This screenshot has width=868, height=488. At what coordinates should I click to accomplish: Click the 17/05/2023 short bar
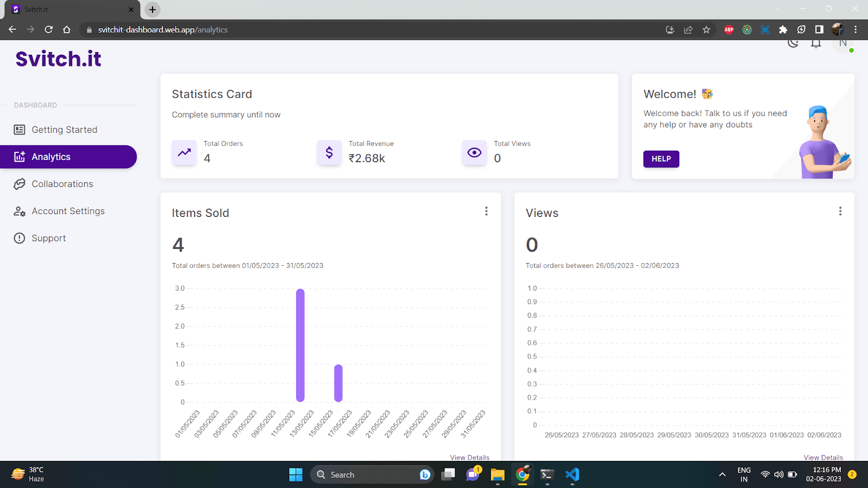pyautogui.click(x=339, y=383)
